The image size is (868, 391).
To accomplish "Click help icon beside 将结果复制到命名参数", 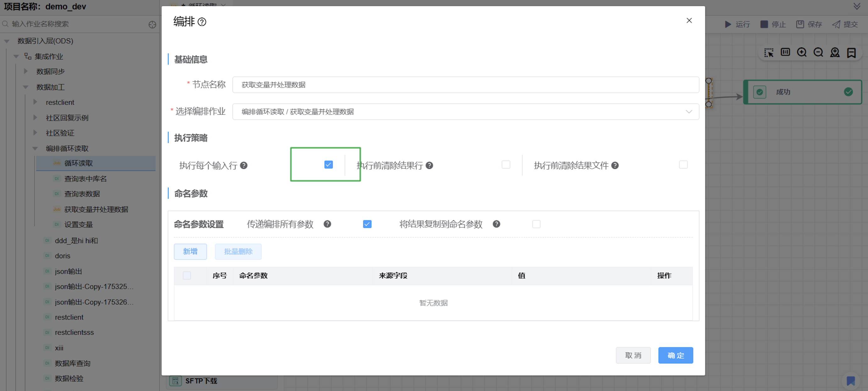I will click(x=496, y=224).
